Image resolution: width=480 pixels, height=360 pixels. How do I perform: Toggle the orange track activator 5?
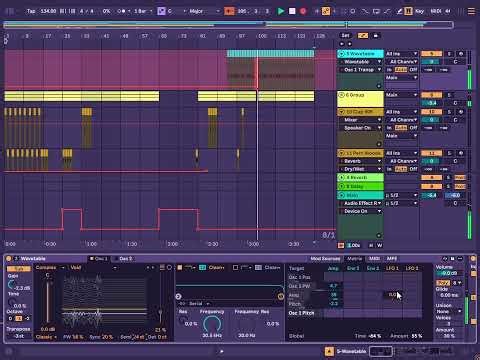pyautogui.click(x=431, y=54)
